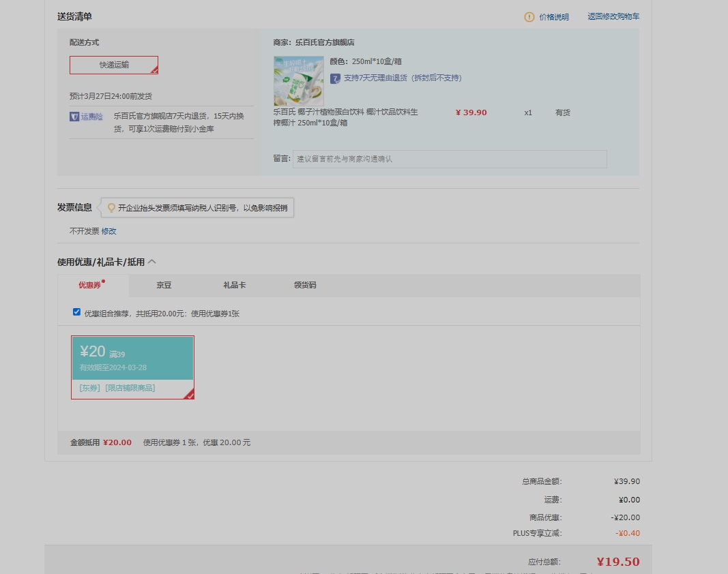Open the 运费险 link
The height and width of the screenshot is (574, 728).
click(x=92, y=117)
